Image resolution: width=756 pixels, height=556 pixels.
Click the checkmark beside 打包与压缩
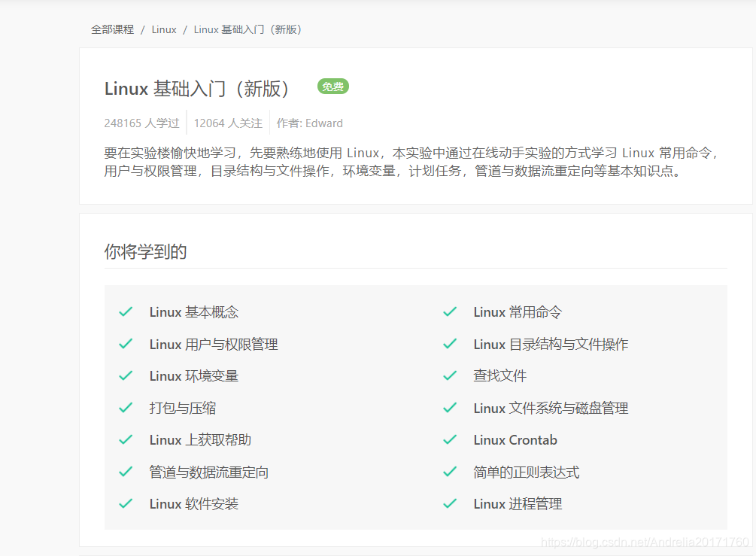click(126, 408)
